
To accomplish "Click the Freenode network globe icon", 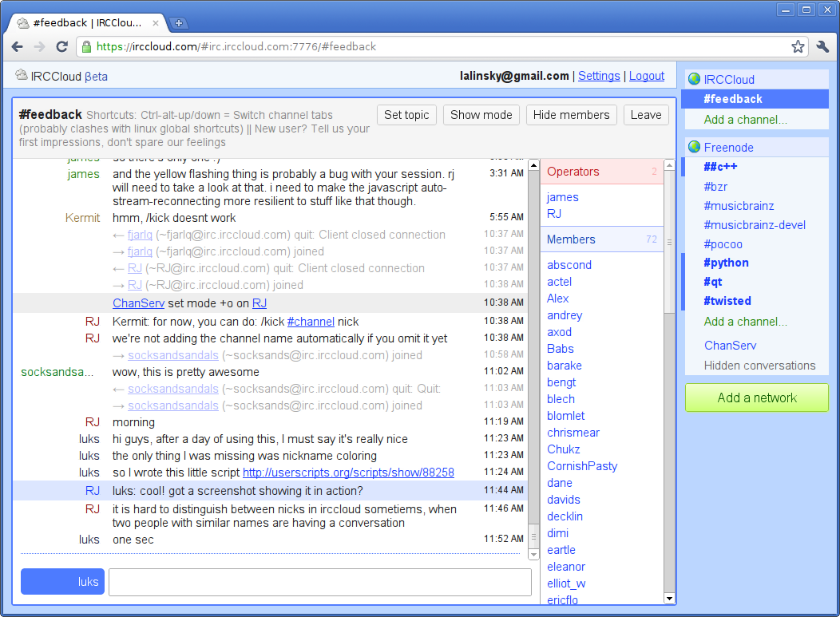I will point(695,147).
